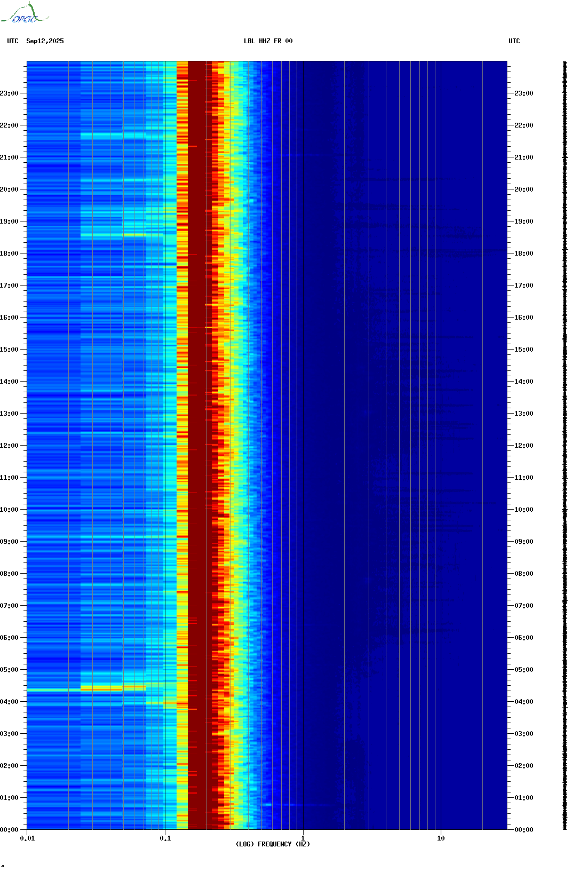Click the left axis 13:00 time label

pyautogui.click(x=9, y=414)
